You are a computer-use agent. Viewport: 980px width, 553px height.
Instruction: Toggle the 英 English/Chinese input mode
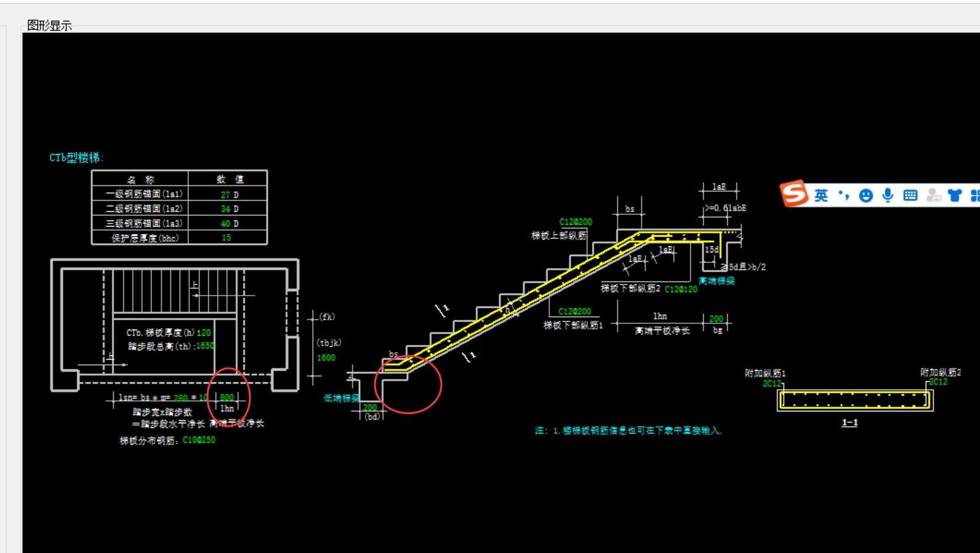pos(821,196)
